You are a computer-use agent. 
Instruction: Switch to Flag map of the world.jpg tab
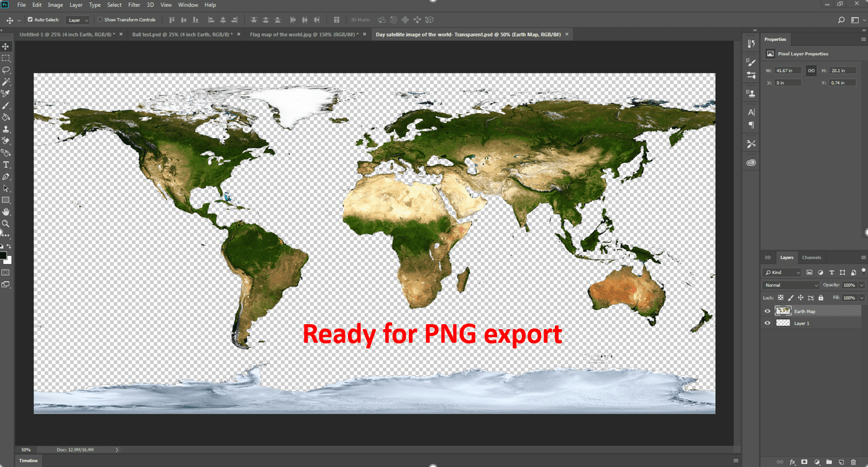point(304,35)
